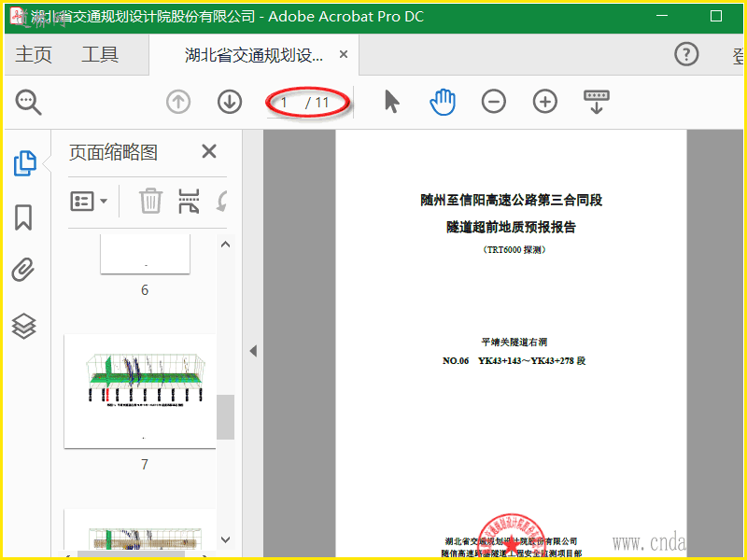The image size is (747, 560).
Task: Click thumbnails scrollbar up arrow
Action: coord(225,245)
